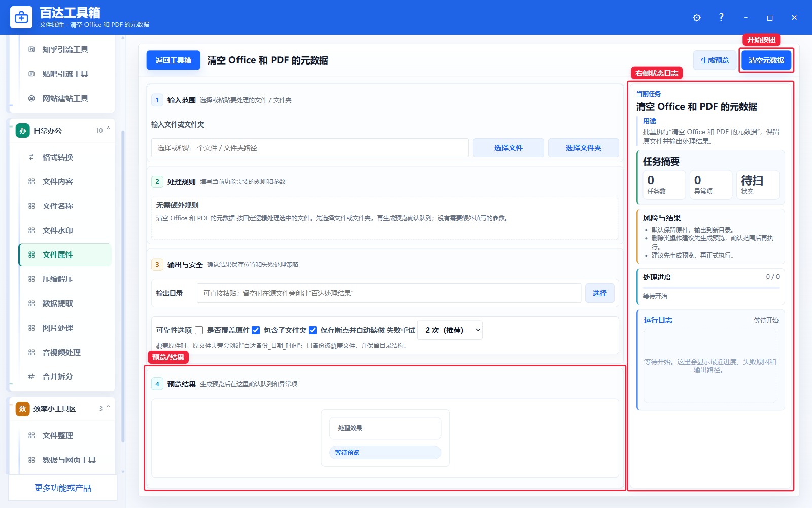Click the sidebar vertical scrollbar
Screen dimensions: 812x508
(x=123, y=286)
